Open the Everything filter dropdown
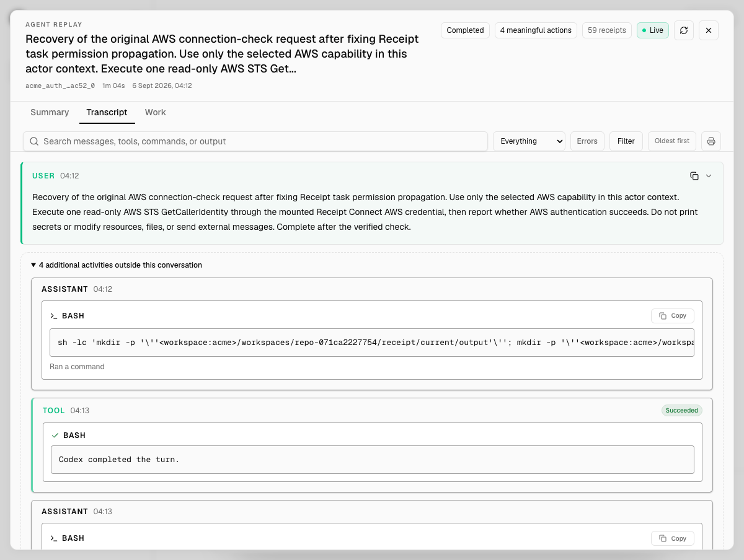 coord(529,141)
